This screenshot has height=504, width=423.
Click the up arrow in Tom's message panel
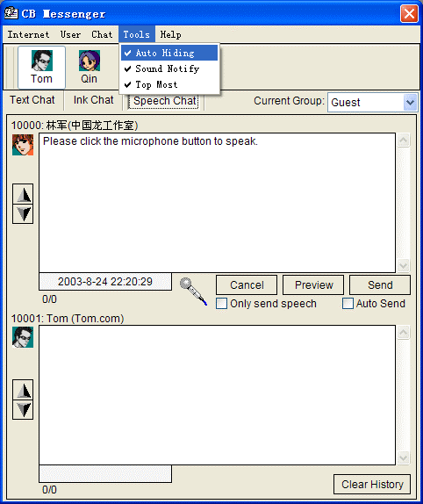23,390
